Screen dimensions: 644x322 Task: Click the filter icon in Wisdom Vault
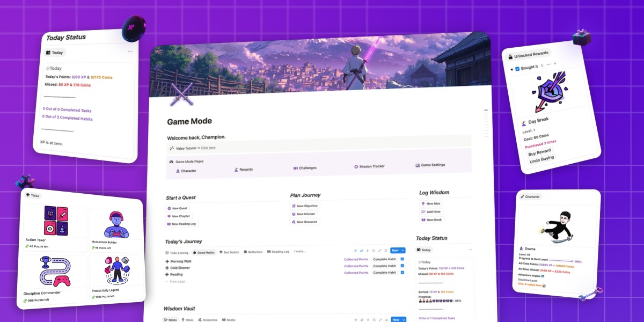coord(355,320)
